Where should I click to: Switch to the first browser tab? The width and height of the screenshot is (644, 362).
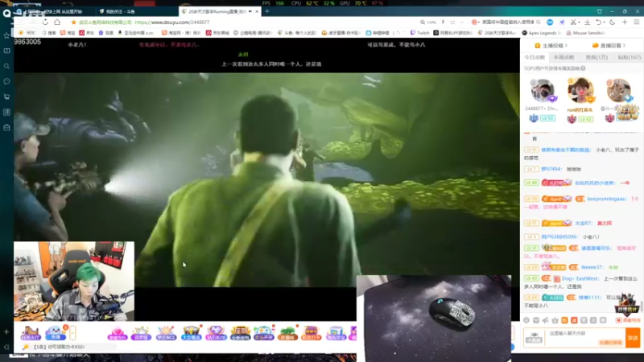pyautogui.click(x=53, y=11)
